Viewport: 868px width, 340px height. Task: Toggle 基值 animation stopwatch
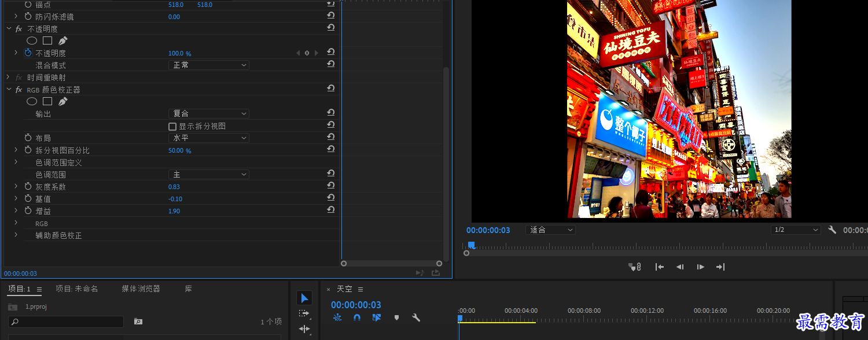pyautogui.click(x=28, y=198)
